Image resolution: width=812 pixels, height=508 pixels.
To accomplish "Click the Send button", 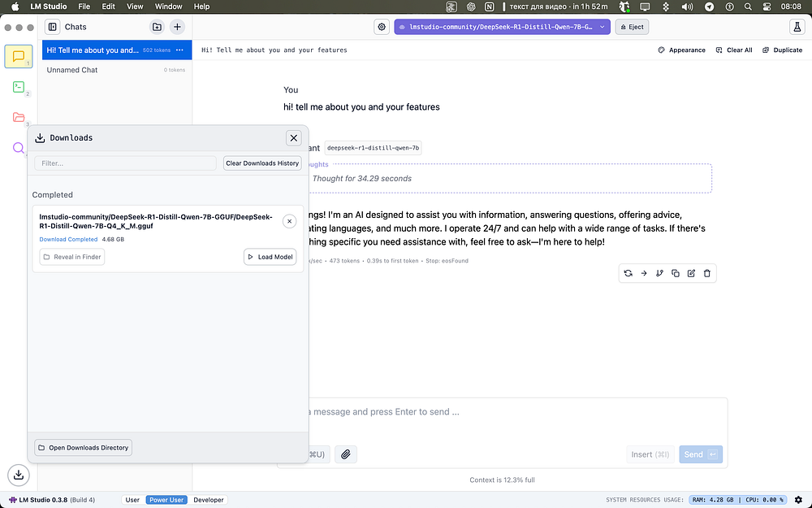I will tap(701, 454).
